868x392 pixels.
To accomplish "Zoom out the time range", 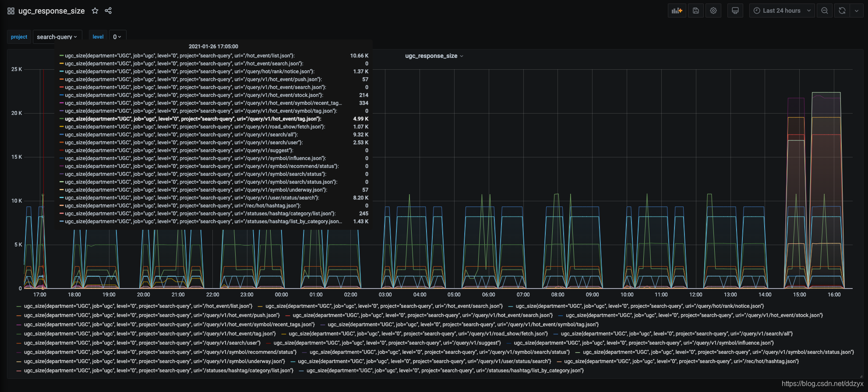I will pyautogui.click(x=825, y=11).
